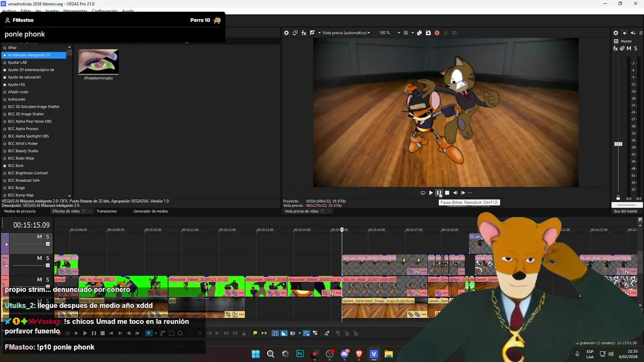Open the grid overlay options dropdown arrow
This screenshot has height=362, width=644.
click(x=413, y=33)
